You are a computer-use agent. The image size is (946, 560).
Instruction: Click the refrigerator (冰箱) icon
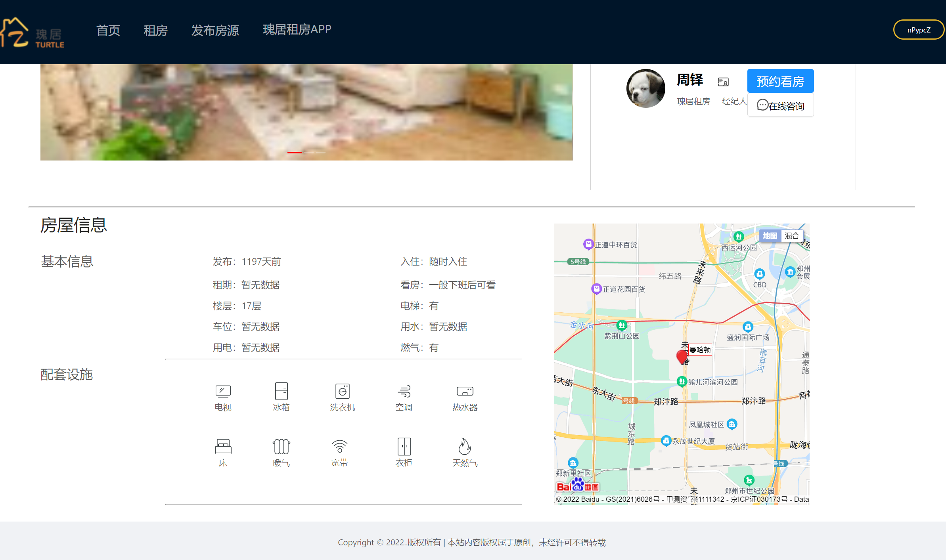tap(281, 391)
